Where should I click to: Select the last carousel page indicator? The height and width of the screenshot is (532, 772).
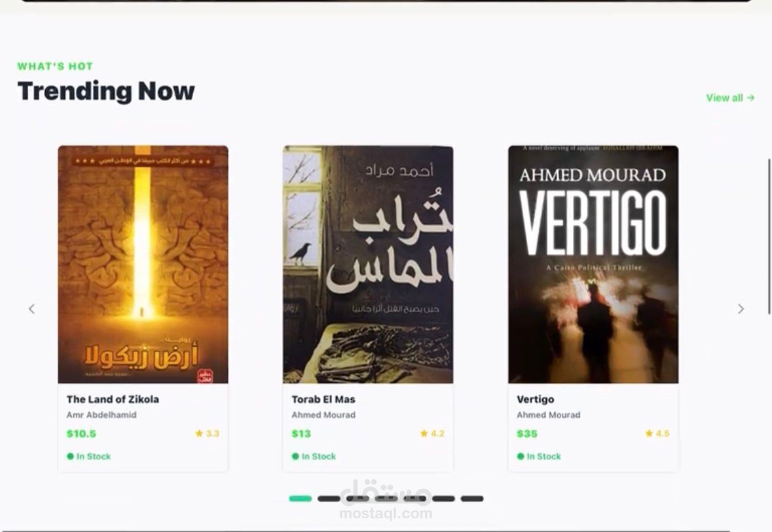[472, 499]
